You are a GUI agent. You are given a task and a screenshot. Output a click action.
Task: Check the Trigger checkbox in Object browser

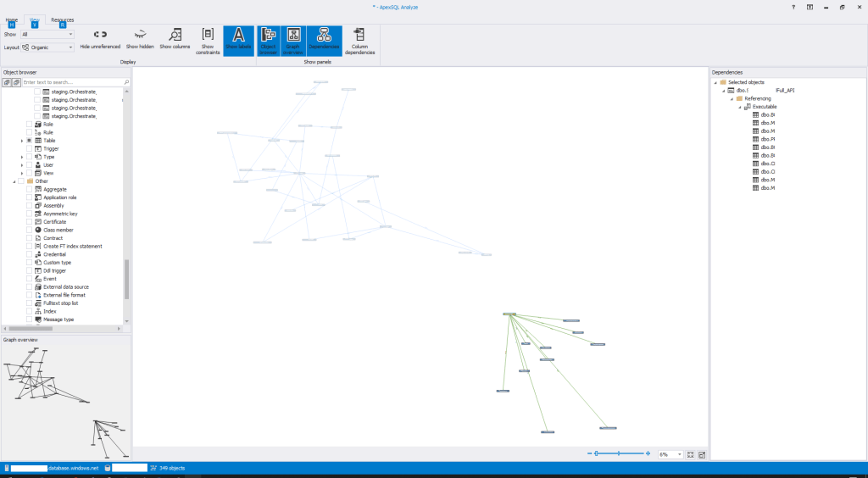30,148
